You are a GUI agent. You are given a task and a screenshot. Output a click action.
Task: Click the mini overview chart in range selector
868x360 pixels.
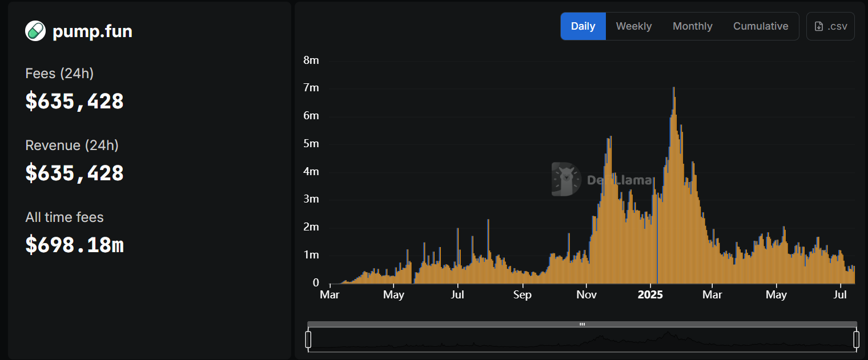click(582, 340)
